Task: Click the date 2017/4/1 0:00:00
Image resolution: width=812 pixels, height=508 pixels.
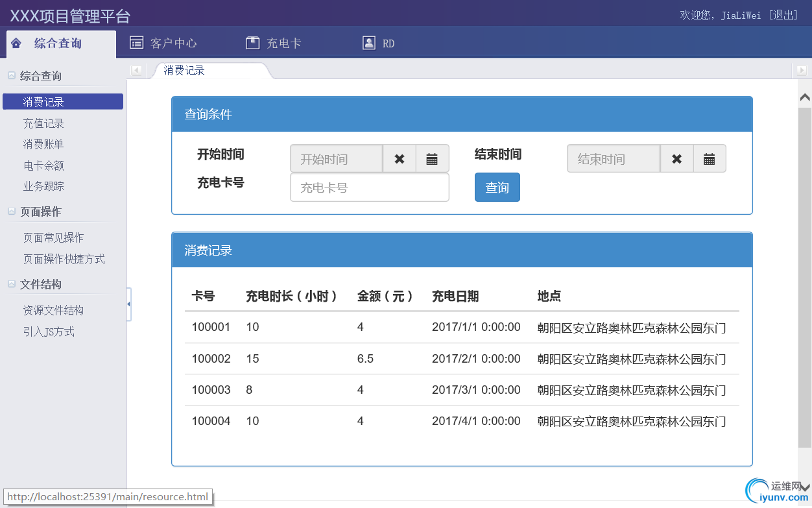Action: (476, 421)
